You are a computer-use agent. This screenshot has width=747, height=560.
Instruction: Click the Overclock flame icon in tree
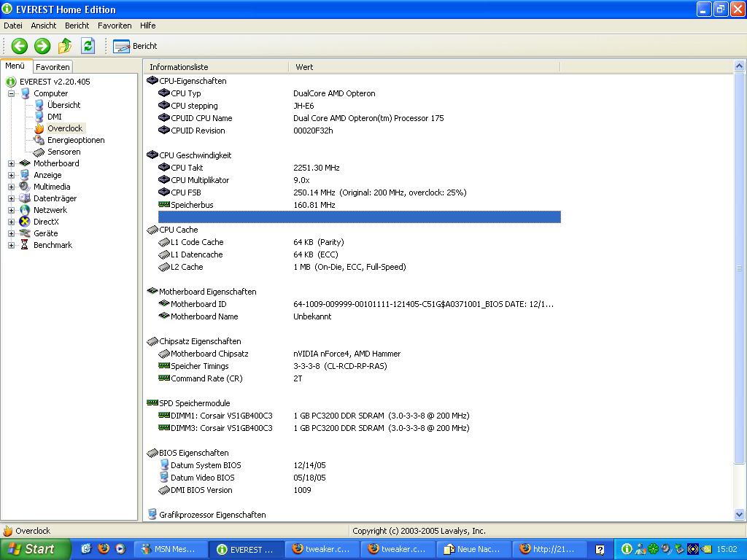click(x=39, y=128)
